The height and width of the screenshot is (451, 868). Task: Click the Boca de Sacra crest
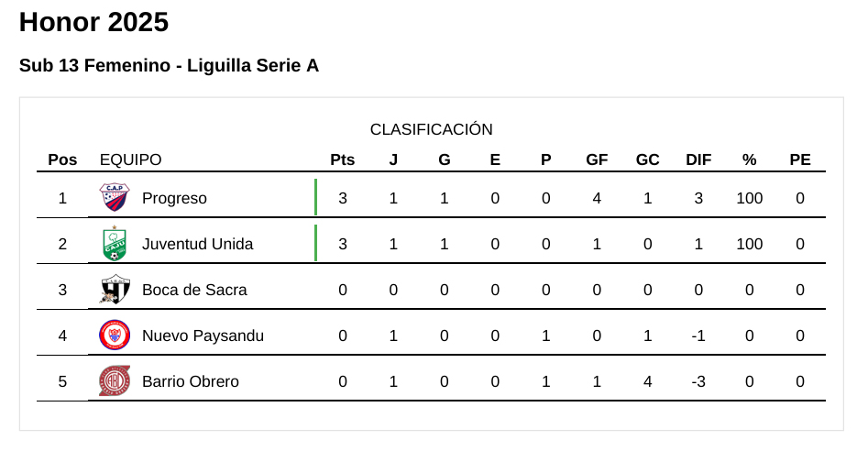pyautogui.click(x=115, y=290)
